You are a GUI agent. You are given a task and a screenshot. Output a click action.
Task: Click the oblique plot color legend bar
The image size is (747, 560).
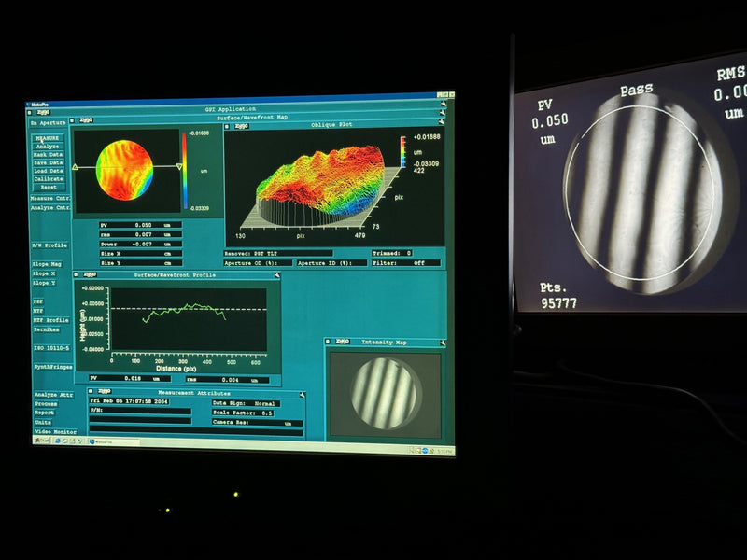(402, 151)
